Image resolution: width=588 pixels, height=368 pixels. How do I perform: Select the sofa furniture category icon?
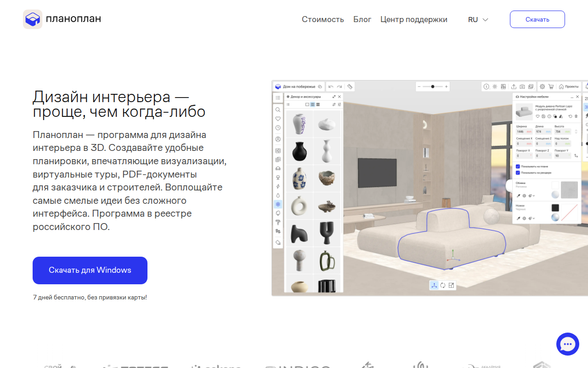(278, 168)
